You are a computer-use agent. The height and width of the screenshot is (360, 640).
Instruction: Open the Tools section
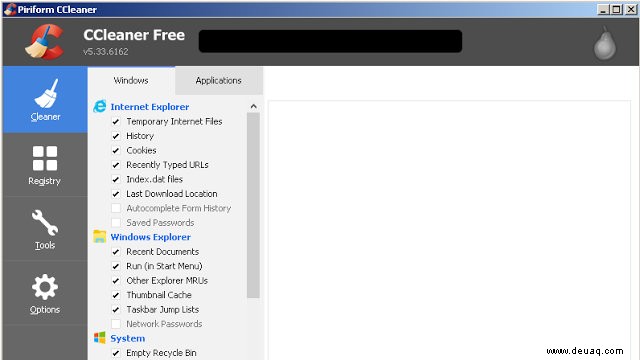click(x=45, y=229)
